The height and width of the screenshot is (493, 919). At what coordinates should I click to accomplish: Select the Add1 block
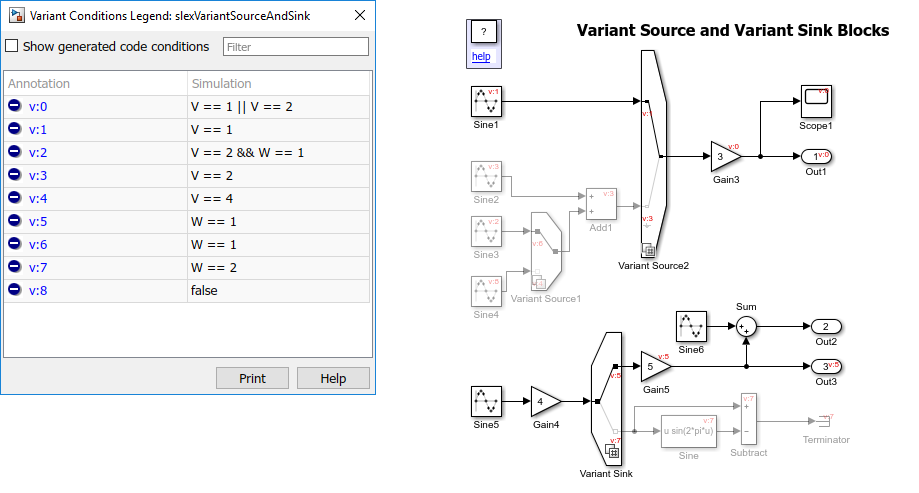pyautogui.click(x=601, y=204)
